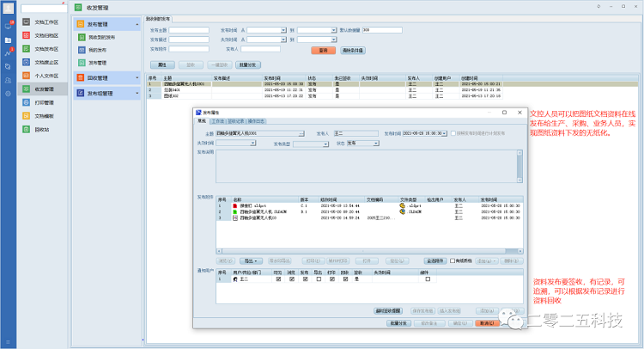Switch to the 签收记录 tab
This screenshot has width=644, height=349.
(x=236, y=121)
